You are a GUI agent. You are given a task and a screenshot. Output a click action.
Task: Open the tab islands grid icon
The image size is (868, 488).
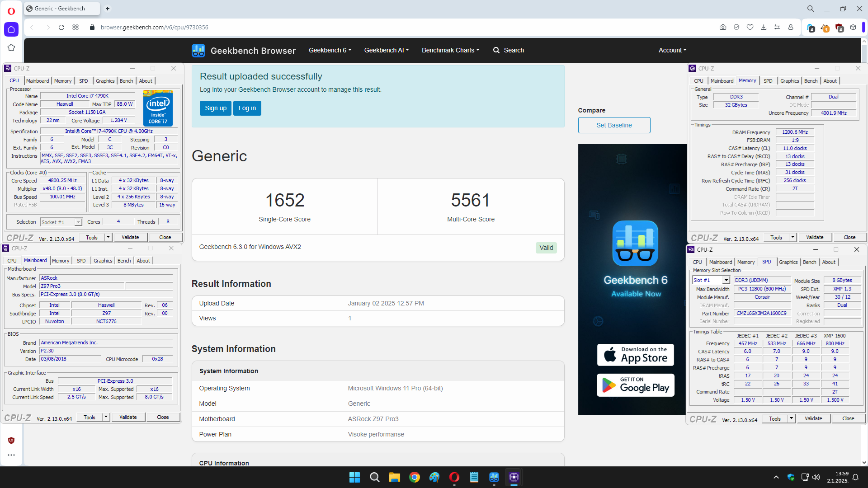pyautogui.click(x=75, y=27)
